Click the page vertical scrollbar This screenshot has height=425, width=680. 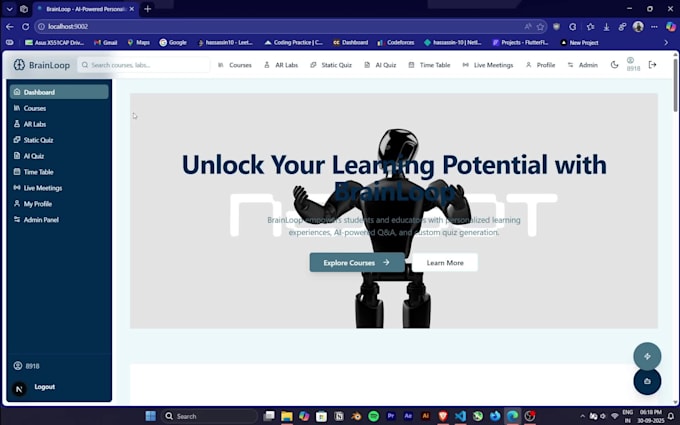(675, 85)
